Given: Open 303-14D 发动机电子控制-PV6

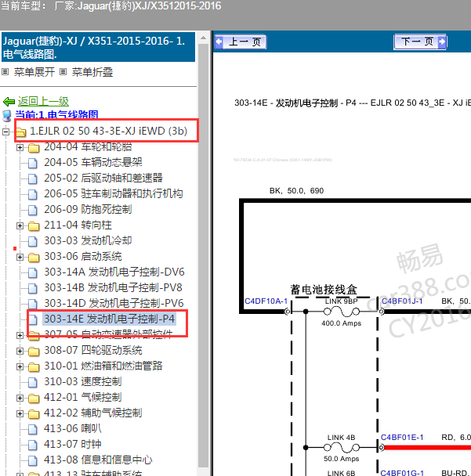Looking at the screenshot, I should 114,303.
